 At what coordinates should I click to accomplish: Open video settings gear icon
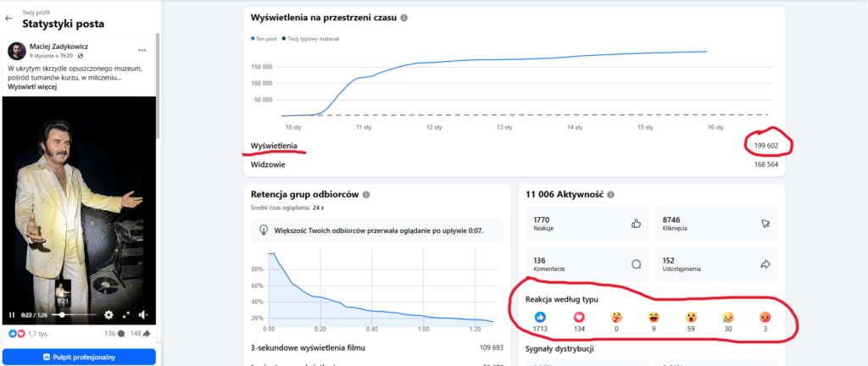click(x=108, y=314)
